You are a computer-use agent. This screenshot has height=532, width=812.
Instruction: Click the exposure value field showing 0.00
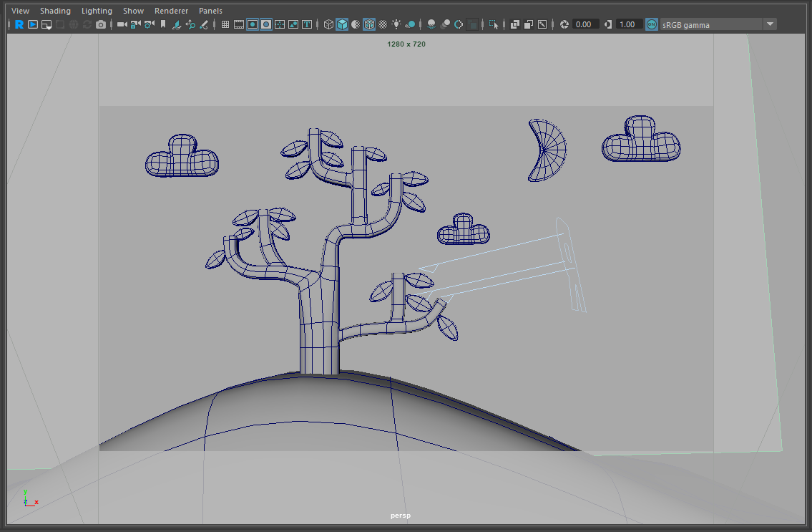click(x=584, y=24)
